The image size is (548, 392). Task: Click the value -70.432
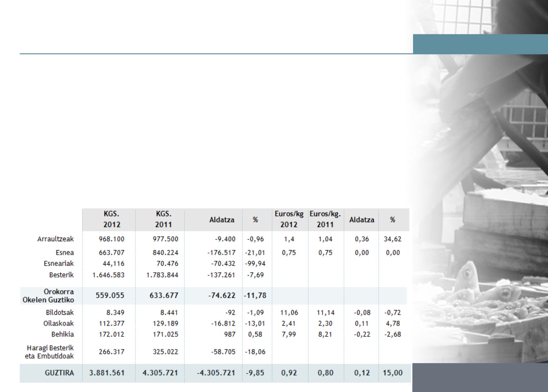(x=223, y=263)
